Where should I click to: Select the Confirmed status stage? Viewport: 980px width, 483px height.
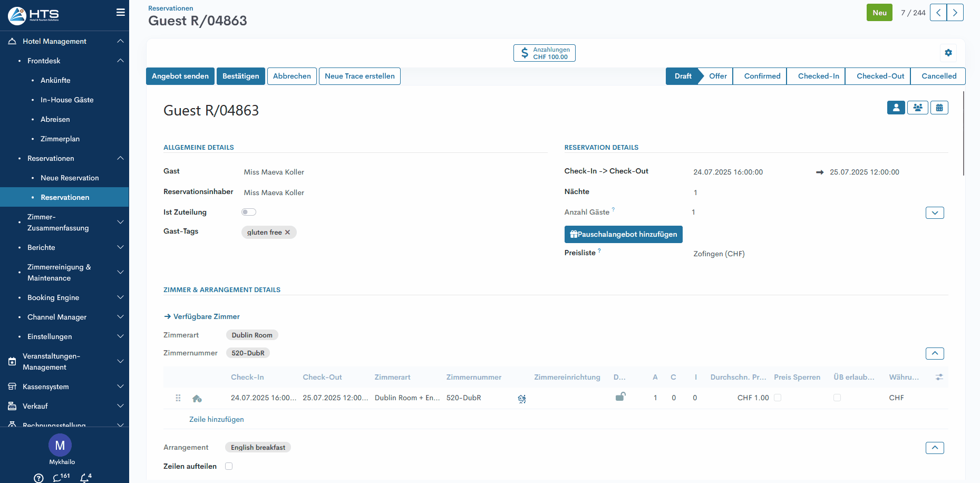click(x=762, y=76)
